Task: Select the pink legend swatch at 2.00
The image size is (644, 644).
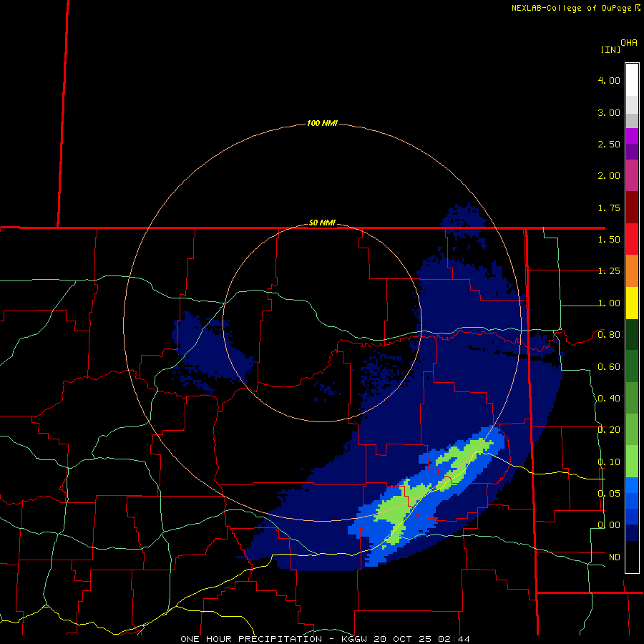Action: coord(632,175)
